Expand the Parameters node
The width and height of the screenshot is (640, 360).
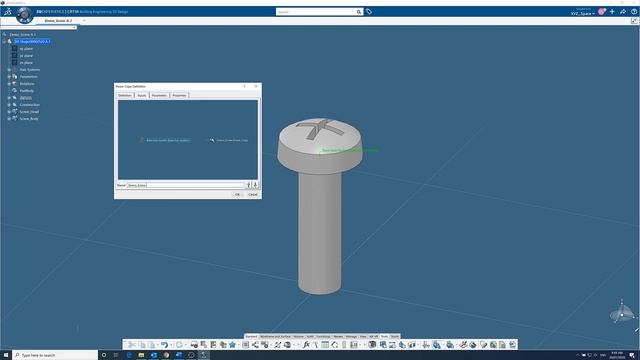click(x=9, y=77)
